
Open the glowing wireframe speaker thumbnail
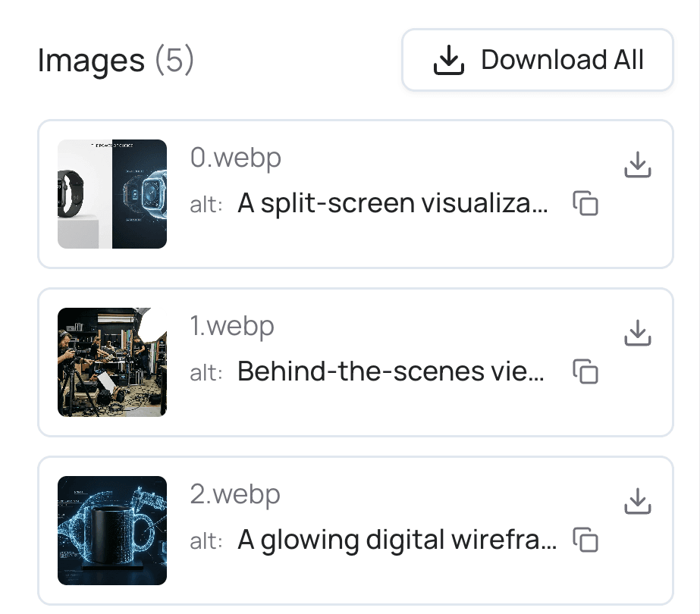(x=111, y=531)
